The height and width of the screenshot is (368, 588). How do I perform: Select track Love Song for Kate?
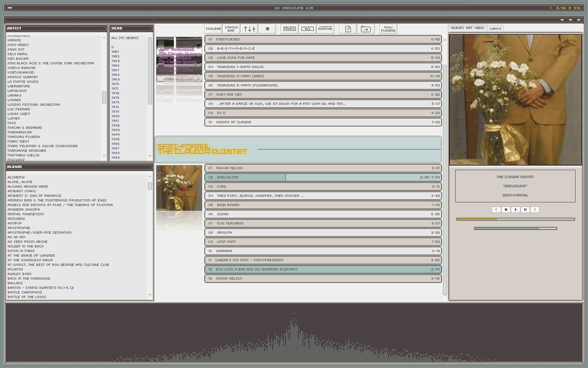(323, 57)
